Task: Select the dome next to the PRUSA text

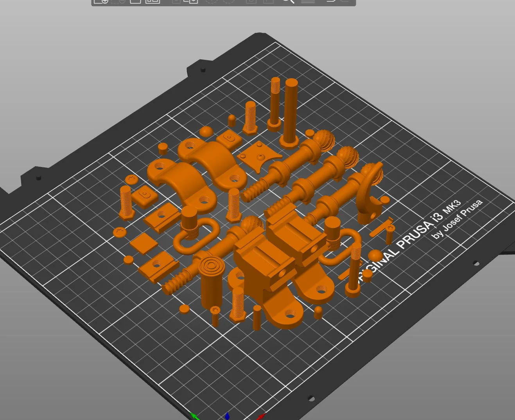Action: [375, 255]
